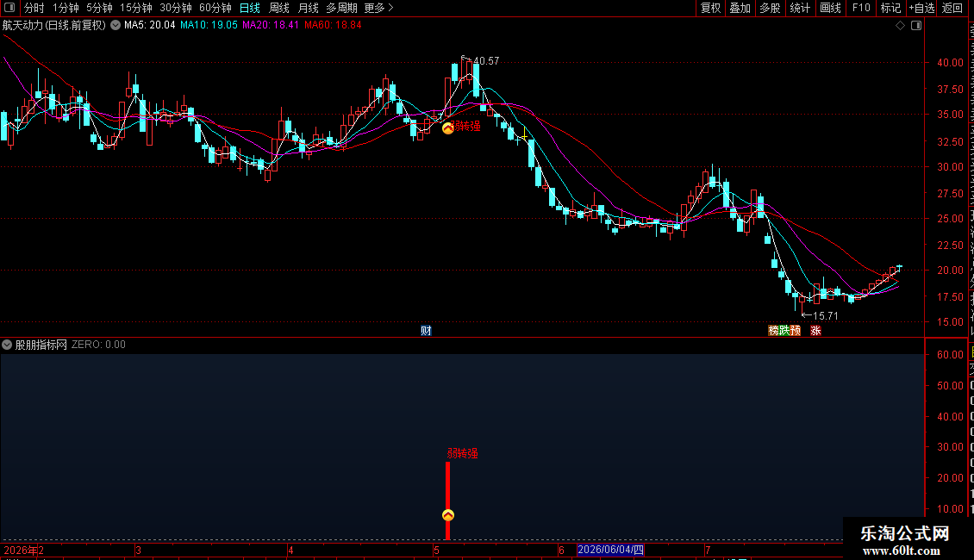This screenshot has width=974, height=560.
Task: Click the 40.00 price axis label
Action: pos(951,63)
